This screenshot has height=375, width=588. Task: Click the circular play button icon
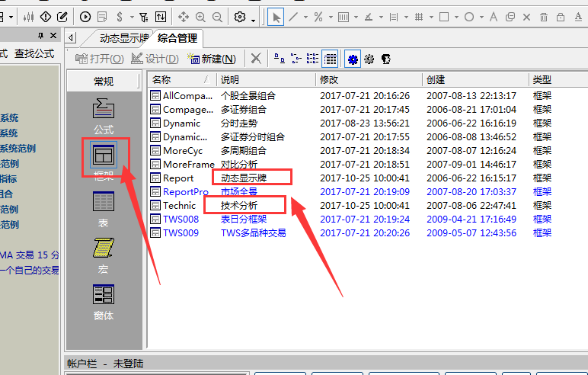click(x=85, y=17)
